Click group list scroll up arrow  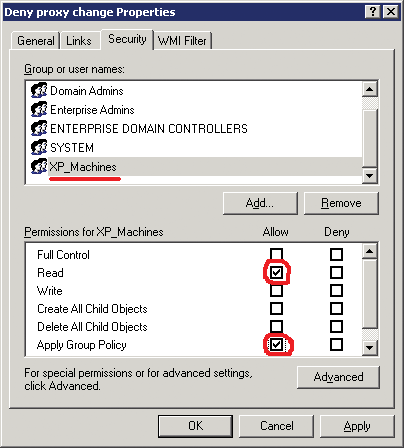[370, 89]
